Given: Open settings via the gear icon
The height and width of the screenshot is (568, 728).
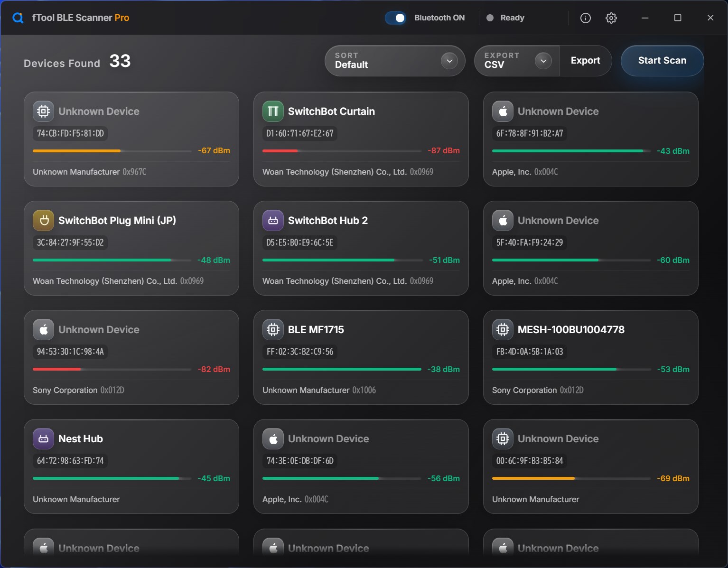Looking at the screenshot, I should 611,18.
